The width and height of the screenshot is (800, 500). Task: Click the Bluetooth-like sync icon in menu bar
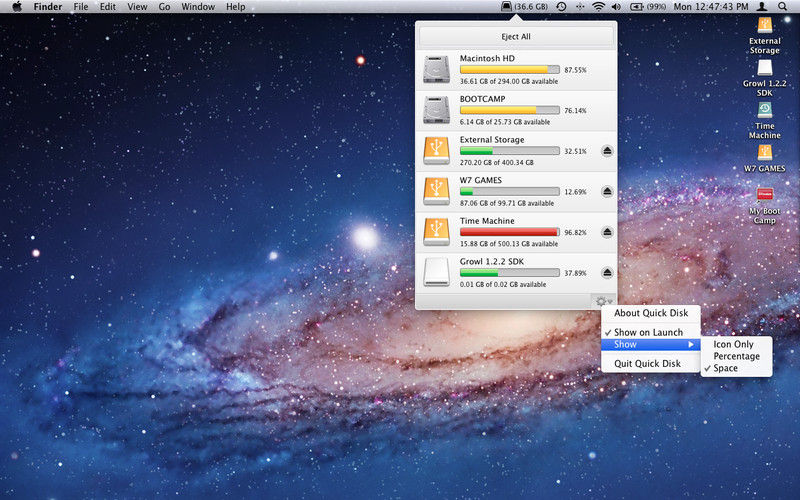click(580, 7)
